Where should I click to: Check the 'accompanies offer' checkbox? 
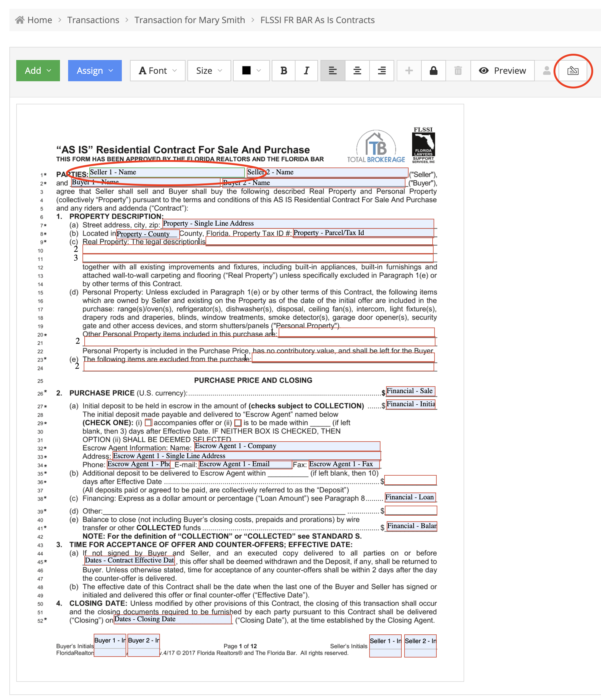148,422
